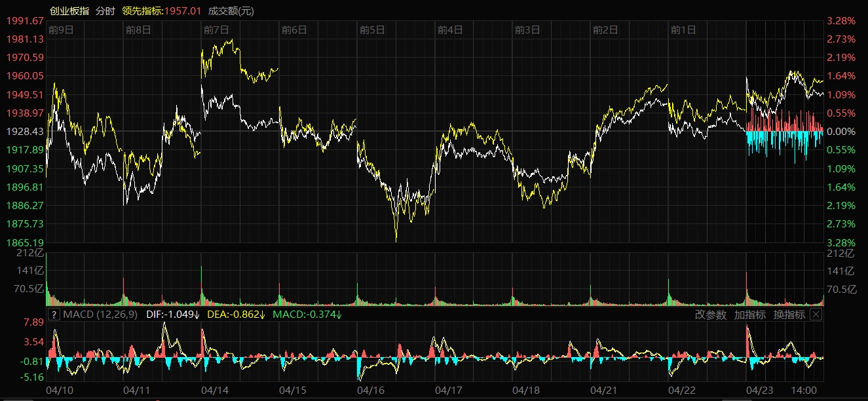Viewport: 868px width, 401px height.
Task: Click the 0.00% percent axis label
Action: click(842, 132)
